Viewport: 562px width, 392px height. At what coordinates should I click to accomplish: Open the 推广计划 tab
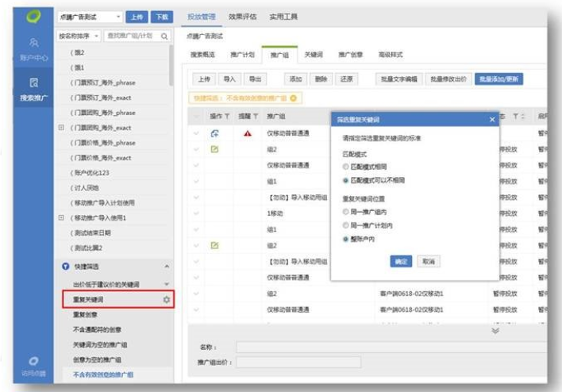(243, 55)
